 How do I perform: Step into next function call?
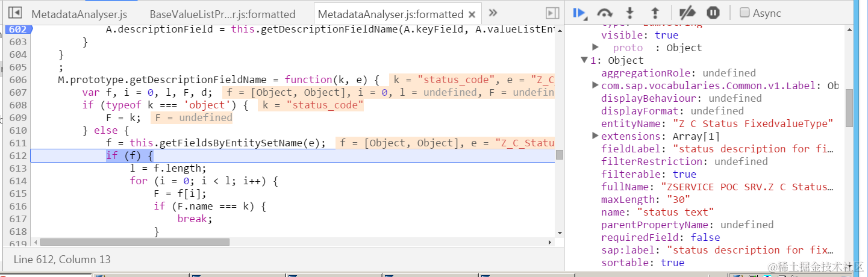tap(630, 13)
